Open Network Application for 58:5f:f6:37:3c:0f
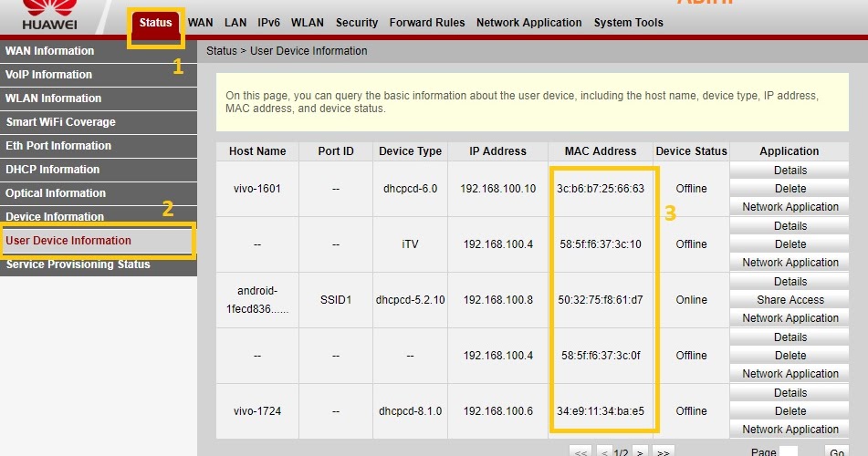Screen dimensions: 868x456 click(790, 374)
